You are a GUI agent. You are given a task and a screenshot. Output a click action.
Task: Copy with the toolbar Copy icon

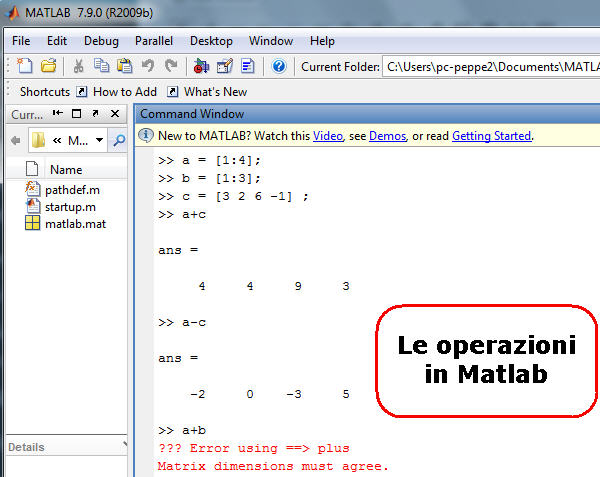click(101, 66)
